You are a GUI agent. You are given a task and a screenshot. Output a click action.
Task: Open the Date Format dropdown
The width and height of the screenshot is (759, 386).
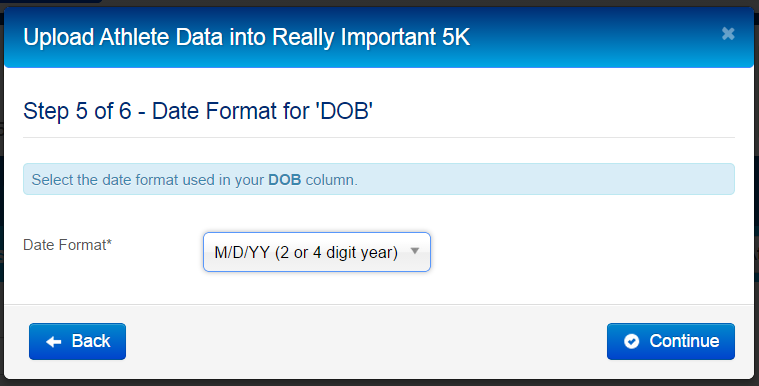(317, 252)
